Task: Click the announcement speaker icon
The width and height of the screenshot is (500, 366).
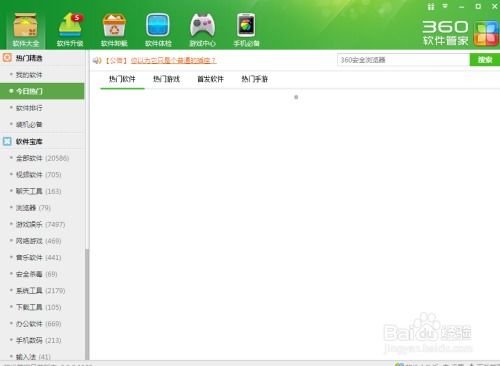Action: coord(97,60)
